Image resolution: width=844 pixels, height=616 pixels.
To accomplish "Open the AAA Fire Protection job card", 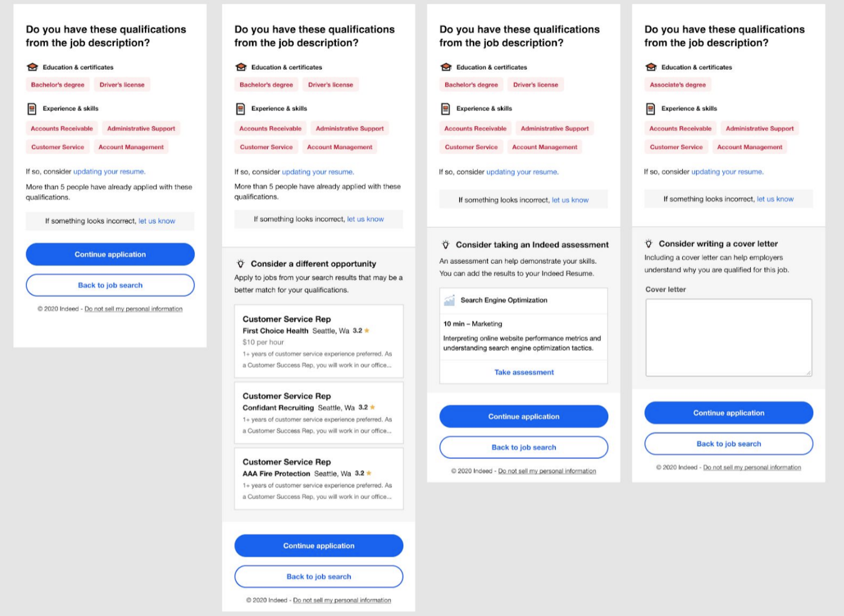I will (x=319, y=479).
